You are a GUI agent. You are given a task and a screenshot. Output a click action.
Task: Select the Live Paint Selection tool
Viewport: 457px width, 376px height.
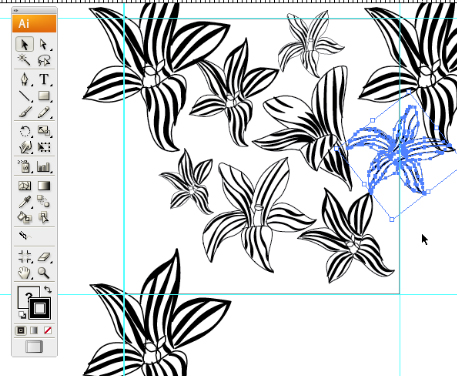[x=44, y=217]
